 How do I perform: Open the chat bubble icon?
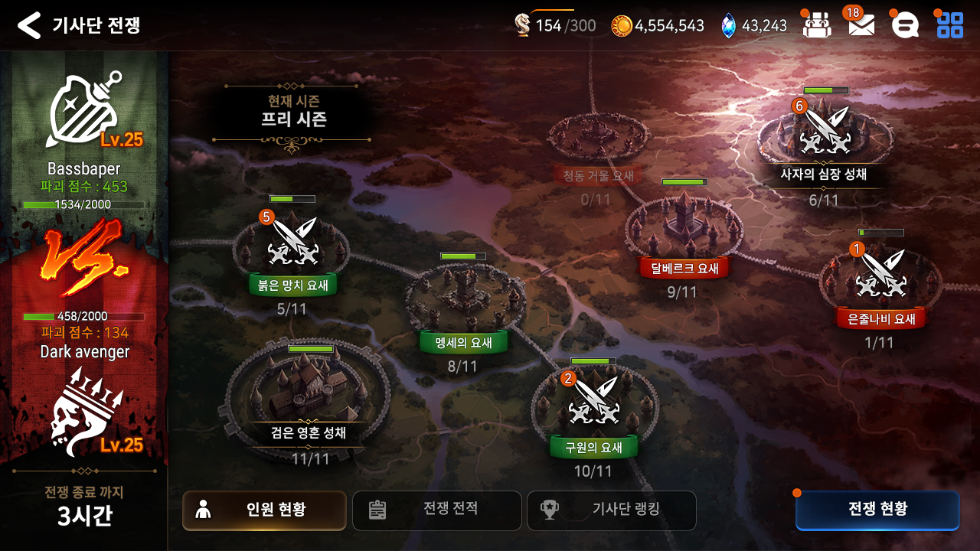(x=906, y=25)
